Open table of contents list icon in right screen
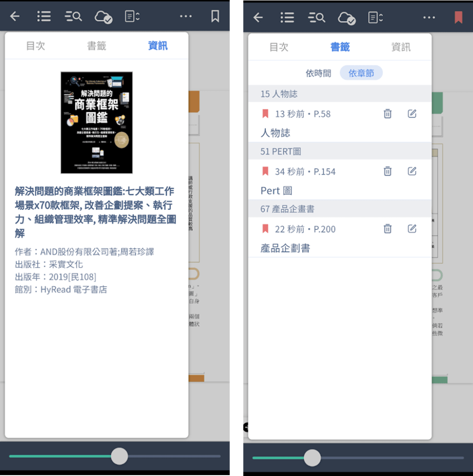Viewport: 473px width, 476px height. point(287,18)
